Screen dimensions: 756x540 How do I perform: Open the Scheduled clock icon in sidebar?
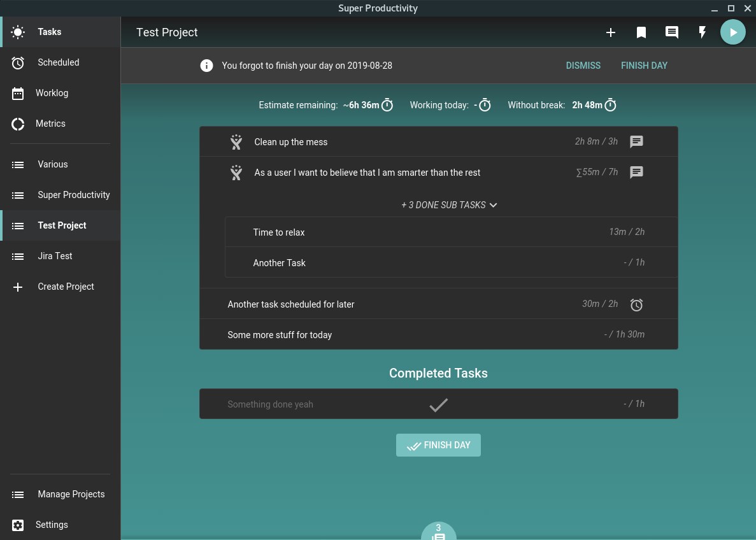point(18,62)
